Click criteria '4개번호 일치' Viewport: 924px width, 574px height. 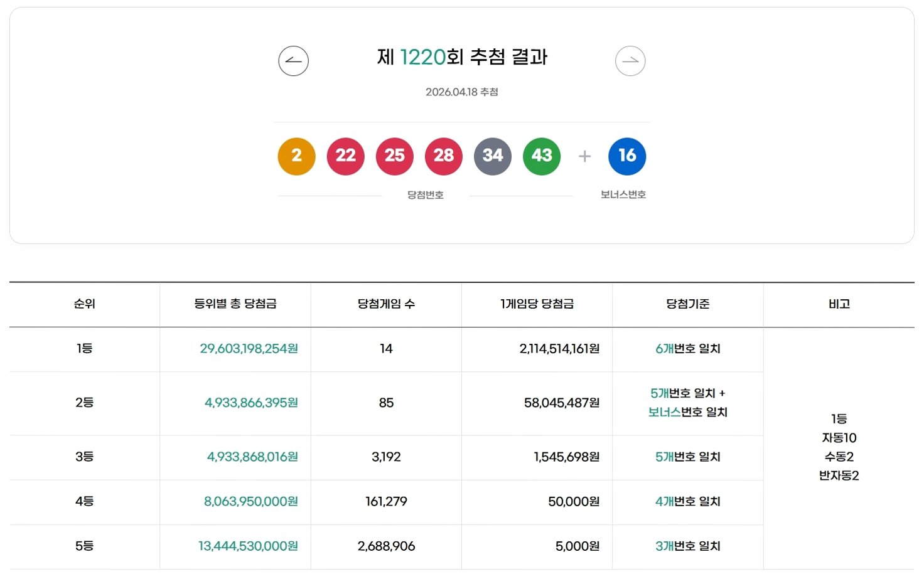coord(688,501)
